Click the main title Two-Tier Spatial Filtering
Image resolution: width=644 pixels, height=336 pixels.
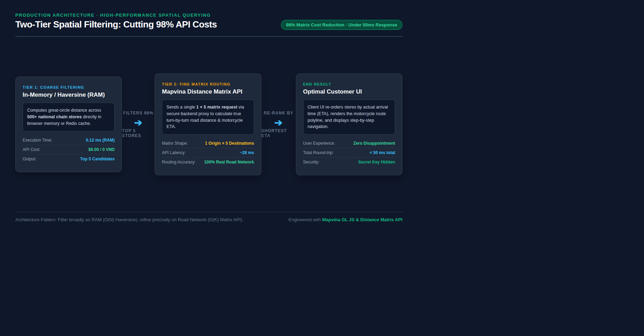click(116, 25)
